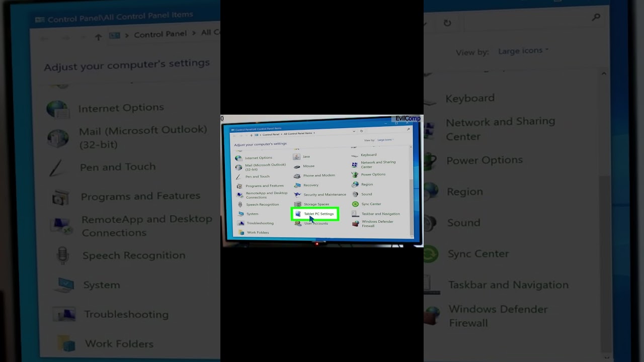The width and height of the screenshot is (644, 362).
Task: Open the System item in center video frame
Action: [x=248, y=214]
